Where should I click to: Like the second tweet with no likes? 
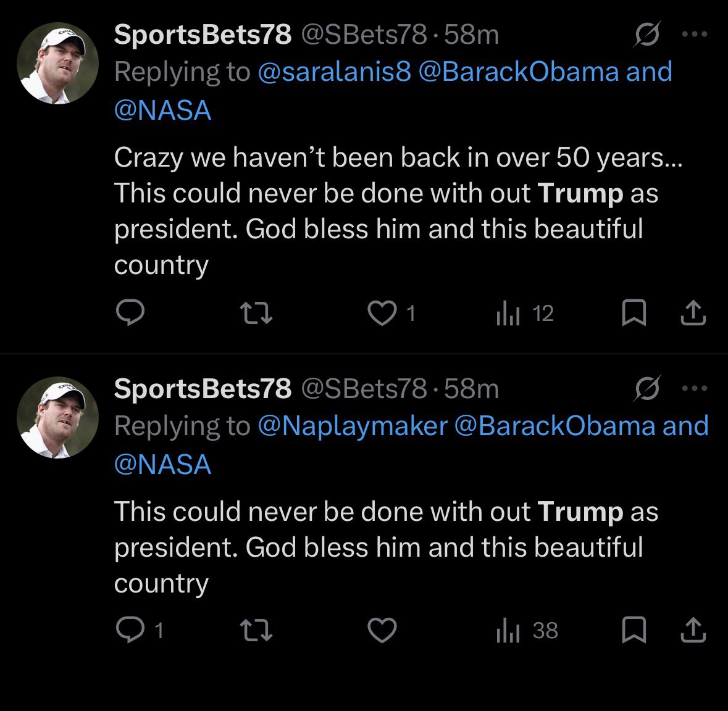click(x=382, y=630)
